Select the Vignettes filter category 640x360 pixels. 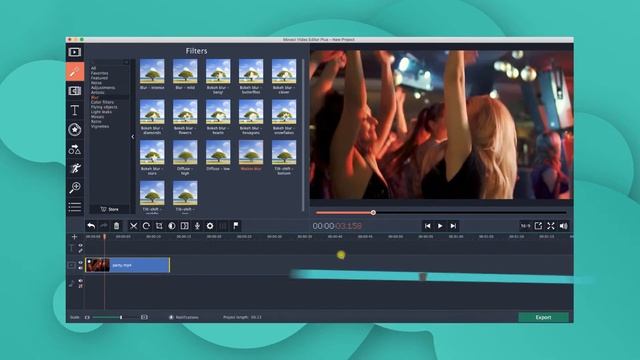100,127
